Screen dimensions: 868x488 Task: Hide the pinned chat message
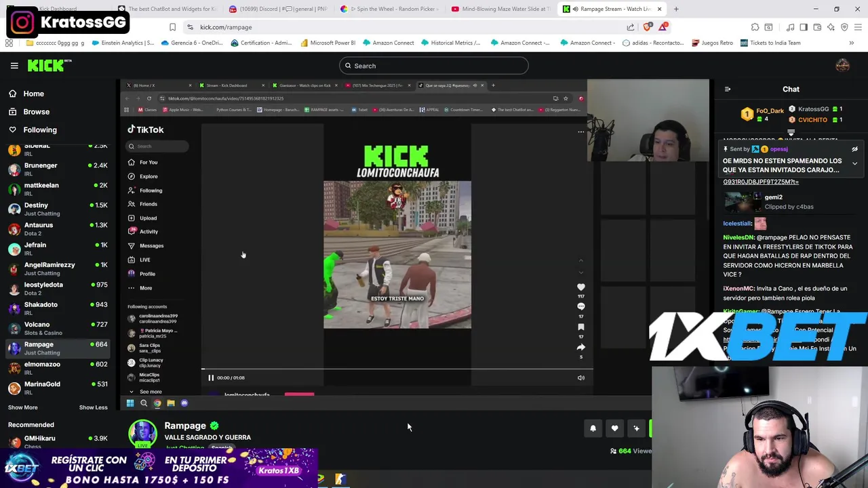pyautogui.click(x=854, y=149)
